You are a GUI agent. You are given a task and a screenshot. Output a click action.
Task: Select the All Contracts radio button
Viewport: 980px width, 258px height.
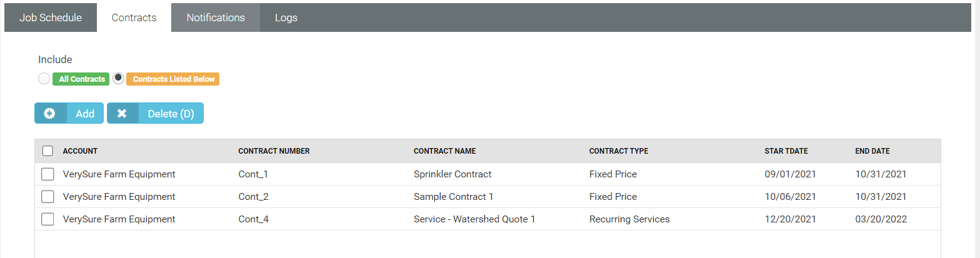pos(44,79)
